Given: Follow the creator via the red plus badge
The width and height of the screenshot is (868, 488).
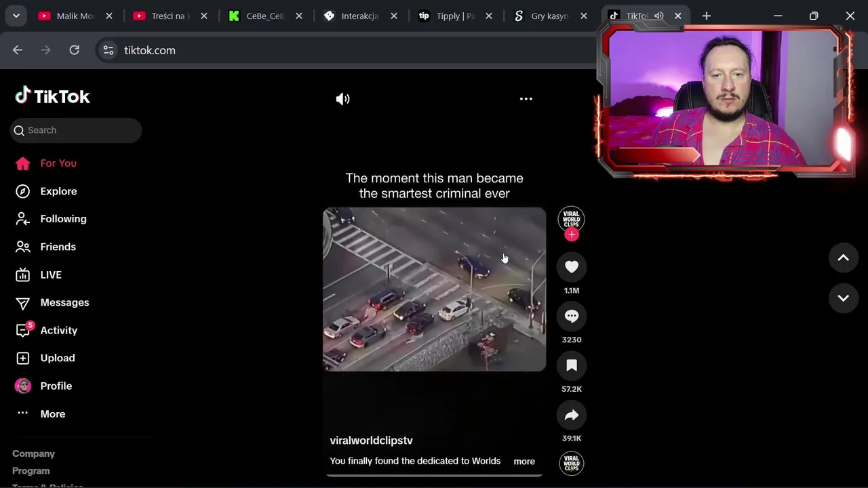Looking at the screenshot, I should [x=572, y=235].
